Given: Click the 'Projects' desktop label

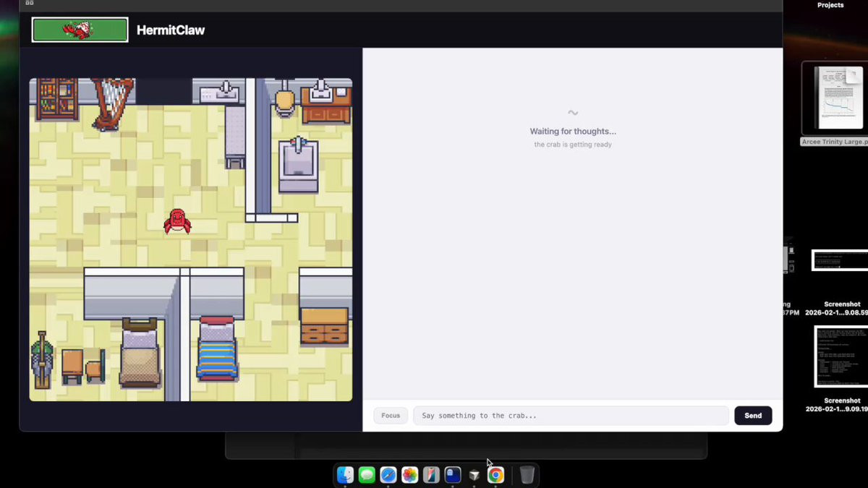Looking at the screenshot, I should click(830, 5).
